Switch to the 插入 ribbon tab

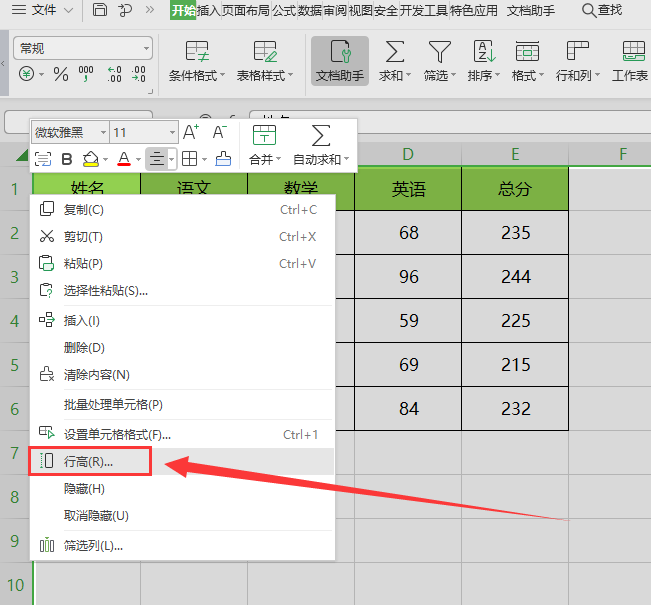click(210, 10)
